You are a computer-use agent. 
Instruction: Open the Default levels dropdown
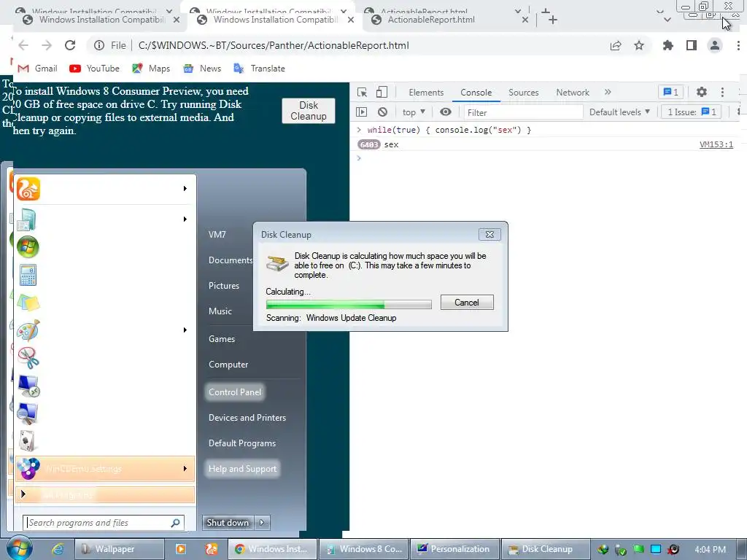point(619,112)
